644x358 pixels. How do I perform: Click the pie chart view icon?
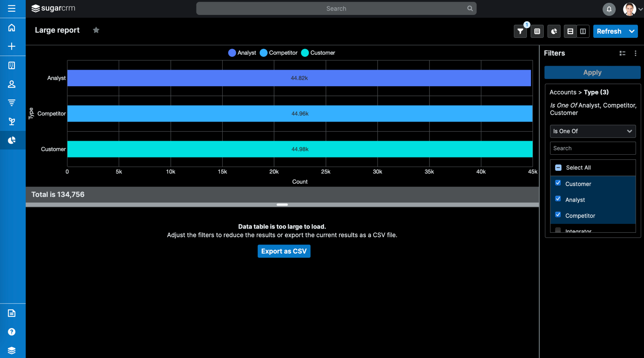(x=554, y=31)
